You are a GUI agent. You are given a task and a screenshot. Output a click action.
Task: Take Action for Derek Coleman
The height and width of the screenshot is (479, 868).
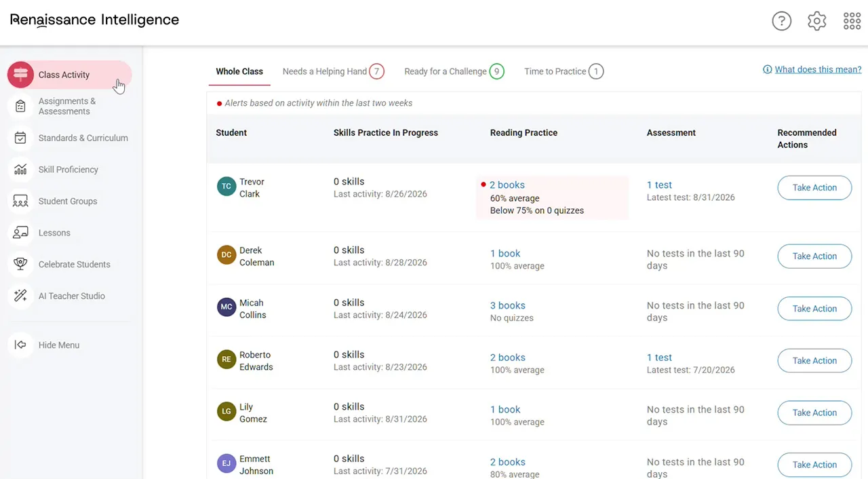coord(814,256)
